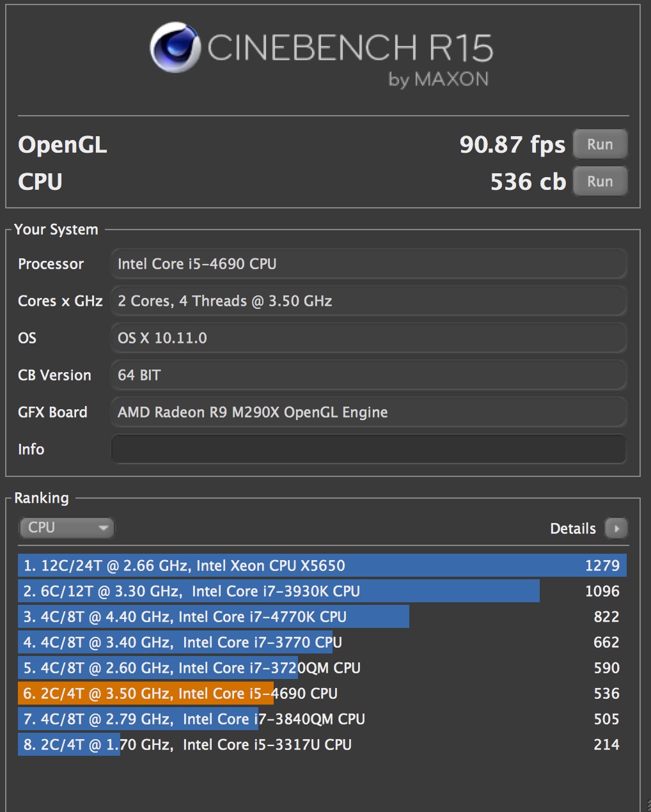Click the CPU score 536 cb
651x812 pixels.
528,182
